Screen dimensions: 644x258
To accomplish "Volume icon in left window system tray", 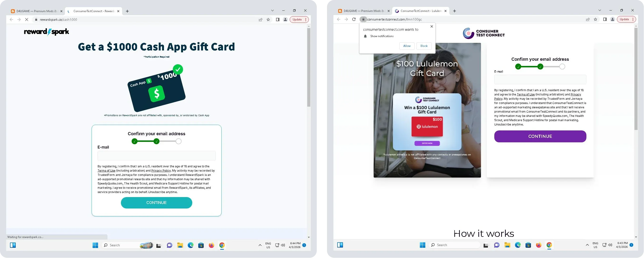I will pos(283,245).
